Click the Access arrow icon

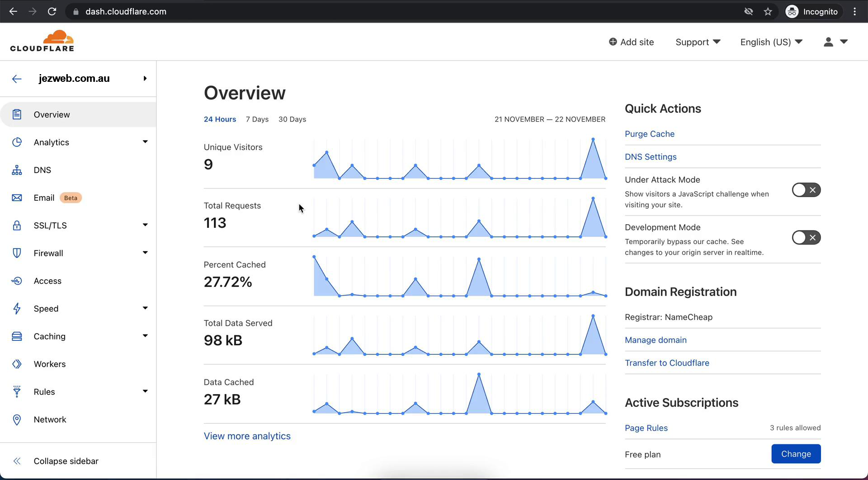click(x=17, y=281)
